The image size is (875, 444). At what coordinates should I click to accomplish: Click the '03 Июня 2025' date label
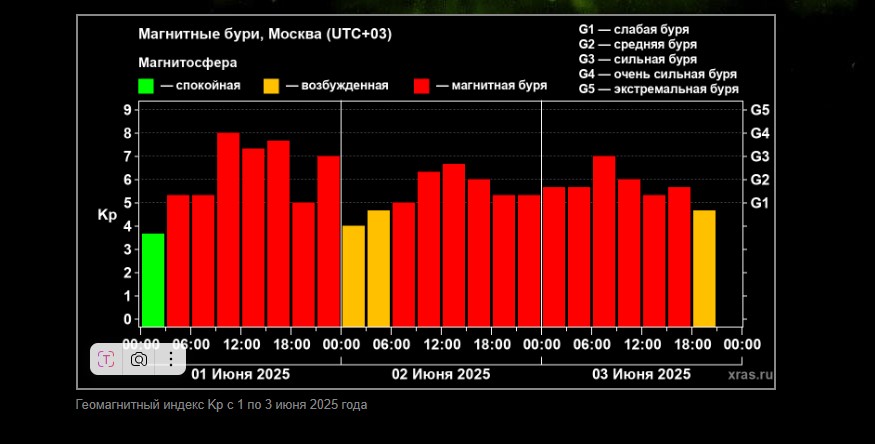tap(641, 375)
